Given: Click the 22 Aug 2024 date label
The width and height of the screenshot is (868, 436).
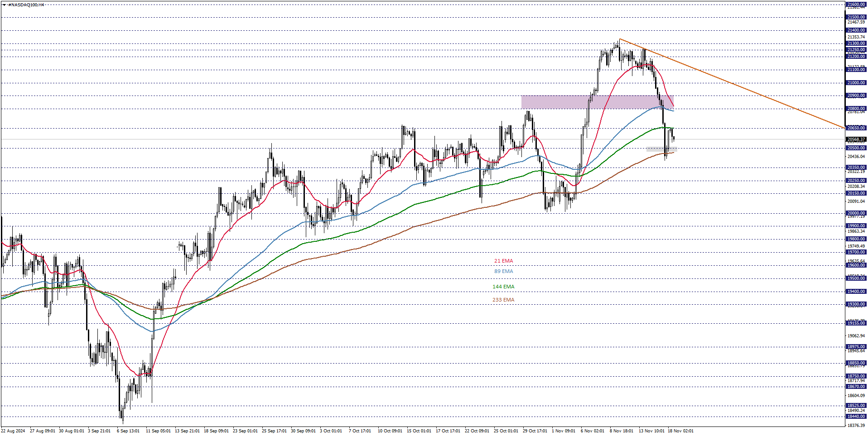Looking at the screenshot, I should pyautogui.click(x=13, y=431).
